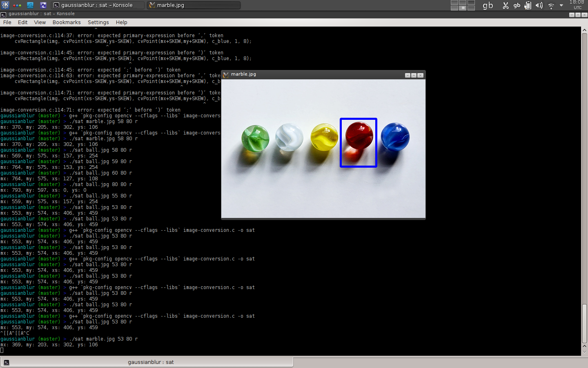Switch to marble.jpg in the task manager

pos(194,5)
